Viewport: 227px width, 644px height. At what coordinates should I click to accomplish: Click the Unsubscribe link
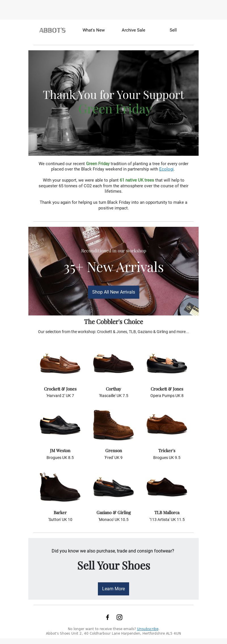point(148,629)
